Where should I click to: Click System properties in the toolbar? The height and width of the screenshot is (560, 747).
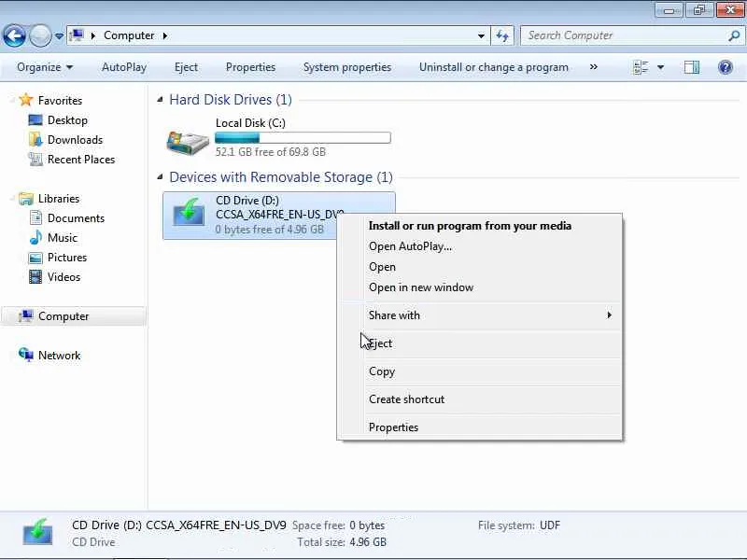point(347,67)
